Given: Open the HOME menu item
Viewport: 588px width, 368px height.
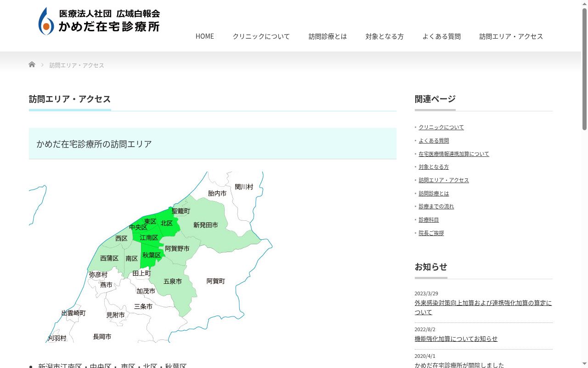Looking at the screenshot, I should (205, 36).
